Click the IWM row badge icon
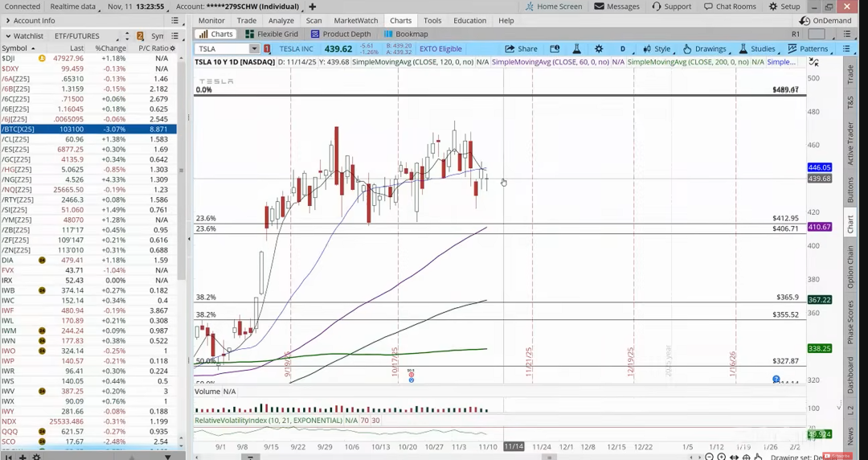The height and width of the screenshot is (460, 868). (x=42, y=331)
